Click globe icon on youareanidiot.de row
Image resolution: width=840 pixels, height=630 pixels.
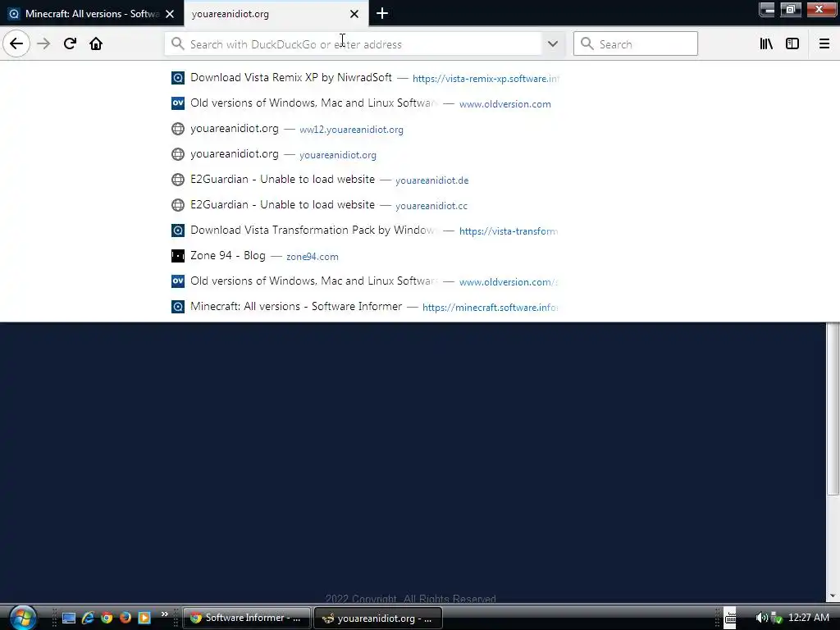[x=178, y=180]
